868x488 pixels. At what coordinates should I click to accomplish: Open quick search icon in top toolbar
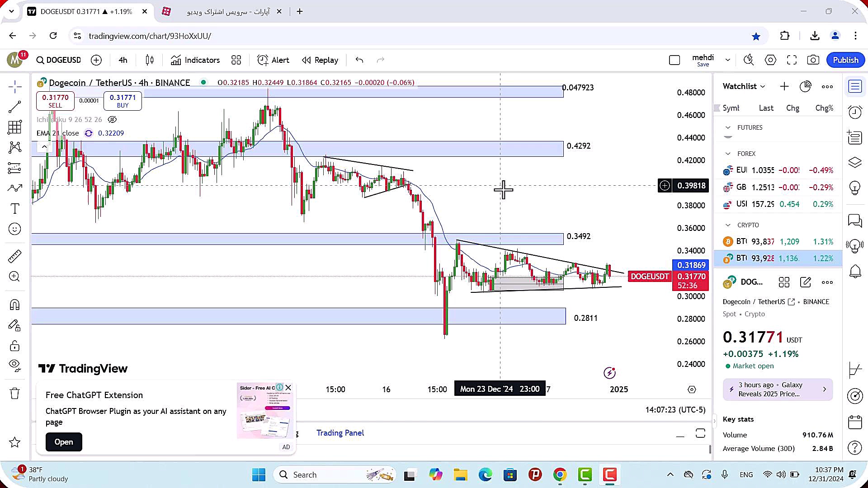(749, 60)
